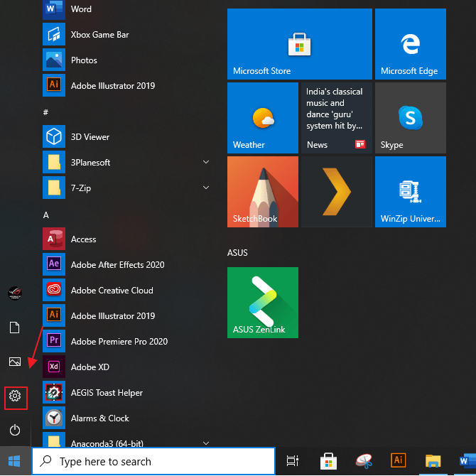
Task: Focus the Type here to search box
Action: click(x=153, y=461)
